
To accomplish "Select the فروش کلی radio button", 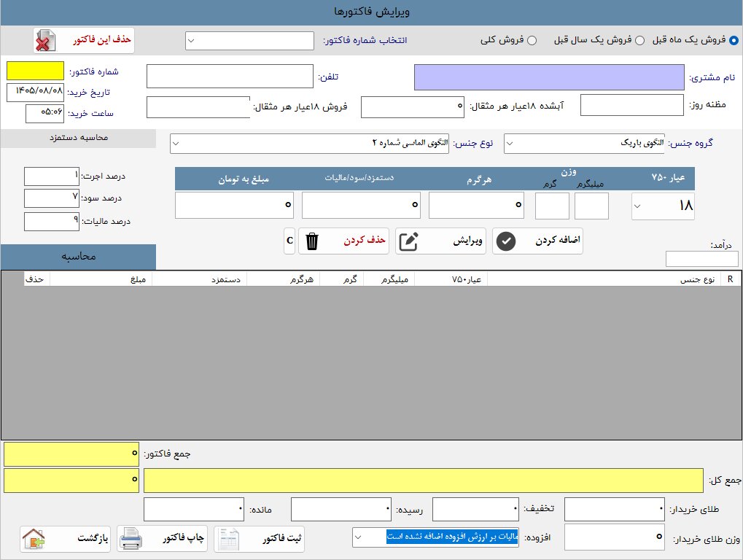I will point(532,40).
